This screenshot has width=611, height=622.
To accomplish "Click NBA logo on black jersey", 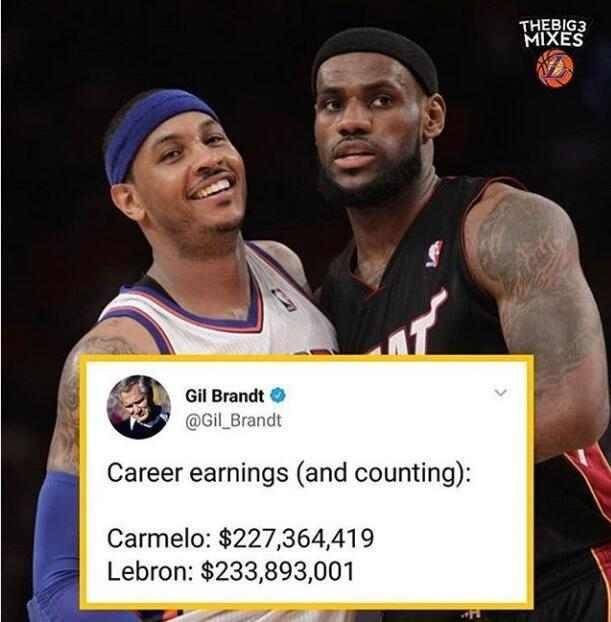I will pos(435,253).
